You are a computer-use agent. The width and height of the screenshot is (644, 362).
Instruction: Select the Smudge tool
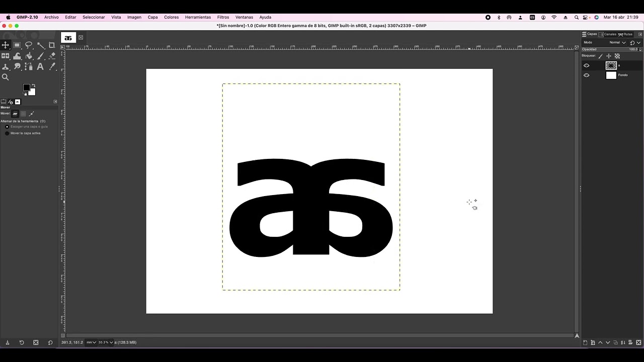point(17,66)
